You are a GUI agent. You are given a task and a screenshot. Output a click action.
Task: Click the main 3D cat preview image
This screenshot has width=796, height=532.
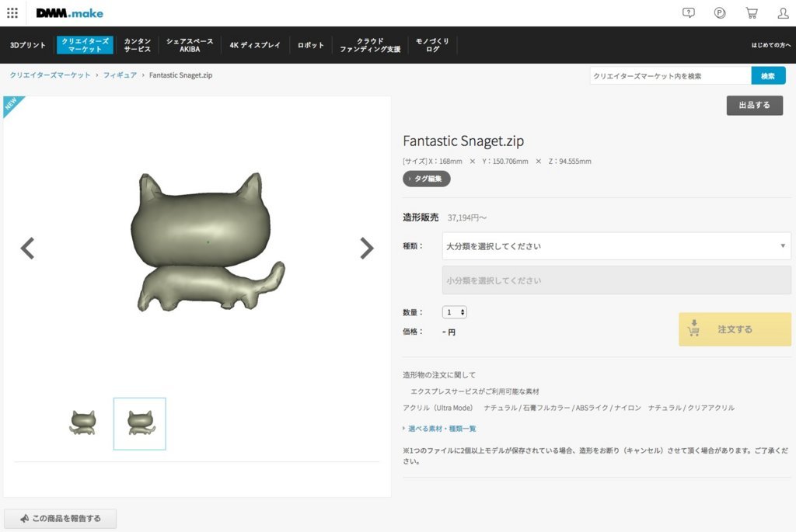click(208, 242)
